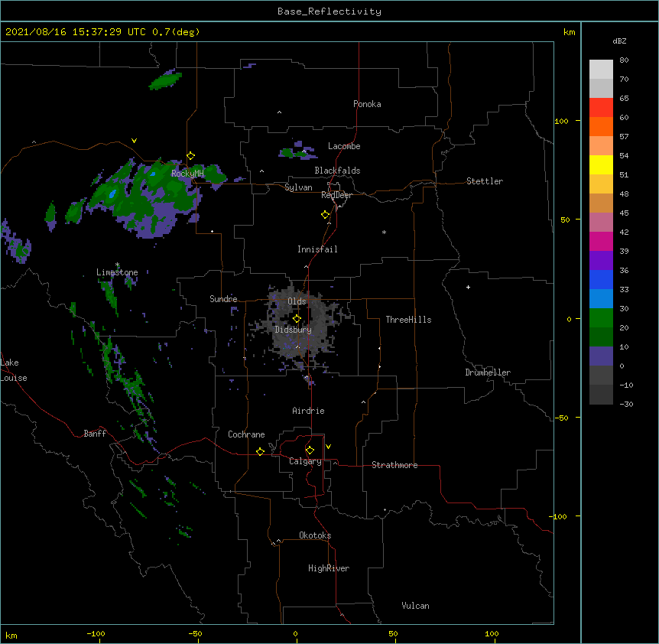The height and width of the screenshot is (644, 659).
Task: Click the yellow marker below Cochrane
Action: [x=260, y=451]
